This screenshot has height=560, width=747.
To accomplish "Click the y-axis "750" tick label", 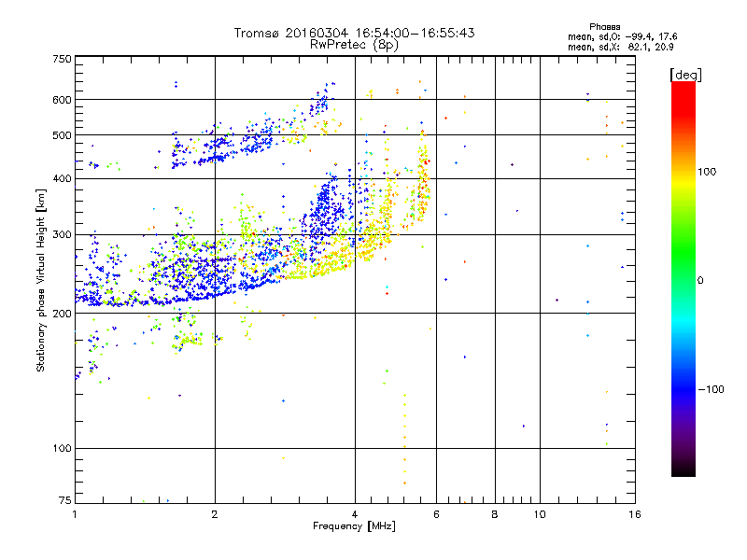I will click(x=62, y=59).
